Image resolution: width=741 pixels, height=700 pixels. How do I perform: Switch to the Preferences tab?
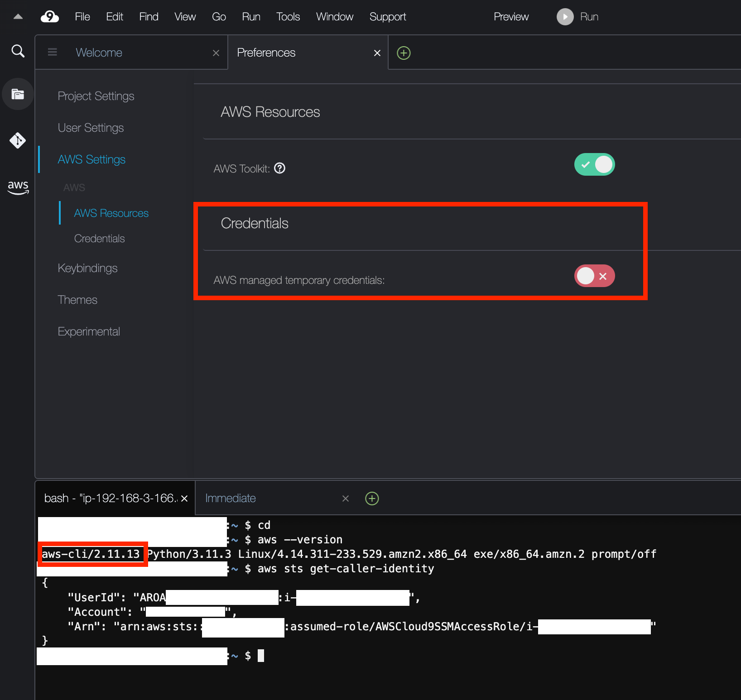(x=266, y=53)
